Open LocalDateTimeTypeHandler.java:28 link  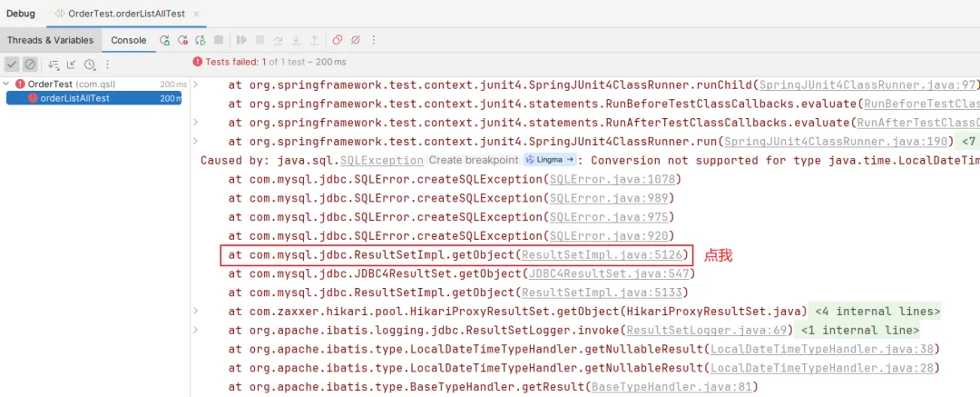[822, 368]
